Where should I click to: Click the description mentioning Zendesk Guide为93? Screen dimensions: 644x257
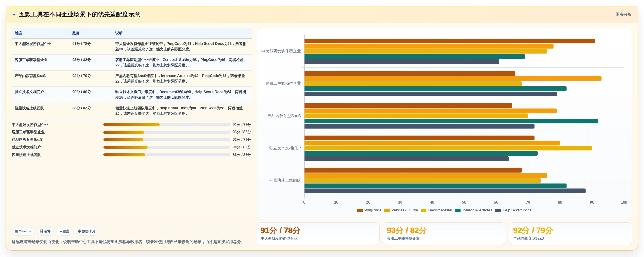tap(180, 63)
